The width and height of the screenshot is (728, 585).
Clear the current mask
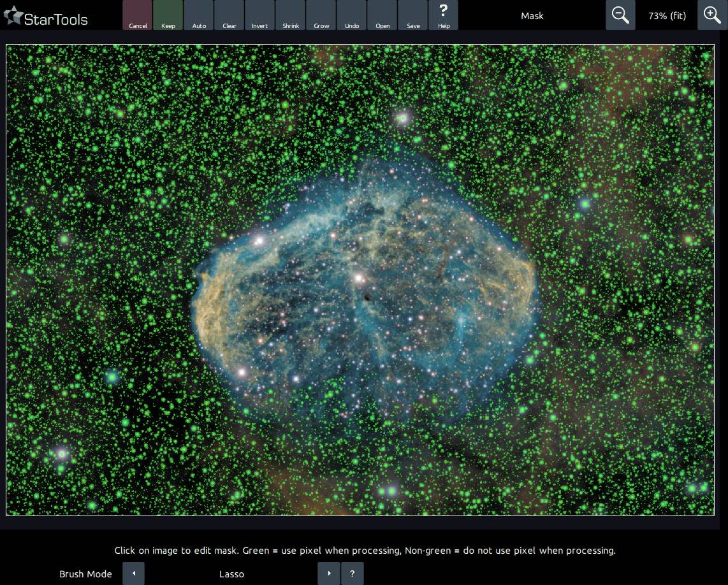tap(229, 15)
